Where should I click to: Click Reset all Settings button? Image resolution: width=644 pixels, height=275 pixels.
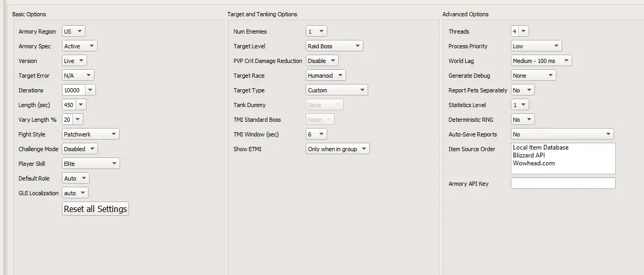coord(95,209)
